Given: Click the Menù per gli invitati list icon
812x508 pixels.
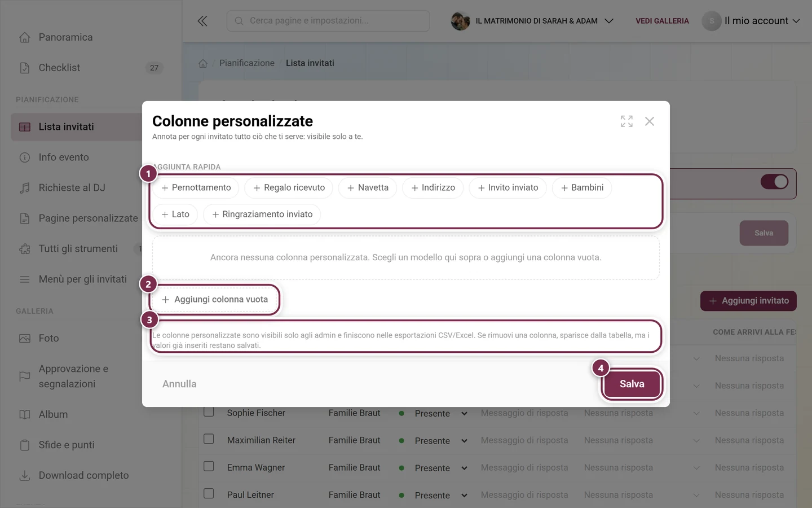Looking at the screenshot, I should (25, 279).
